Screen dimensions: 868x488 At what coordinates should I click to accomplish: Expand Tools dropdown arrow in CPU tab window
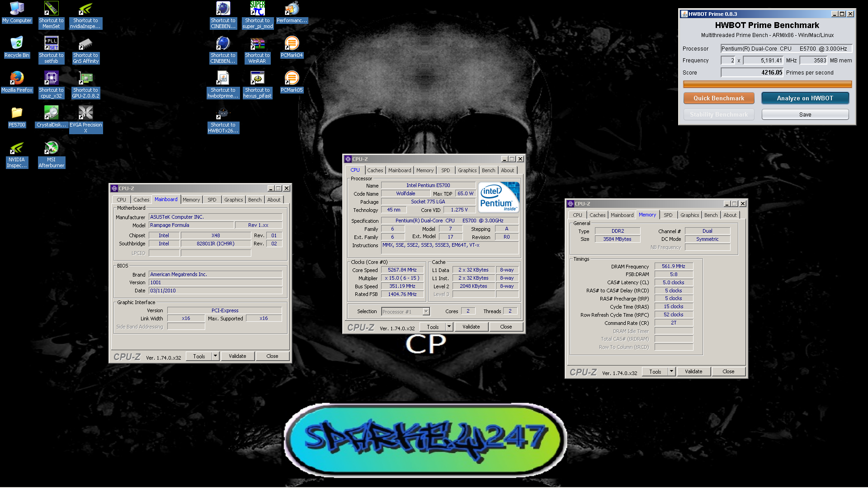point(449,327)
